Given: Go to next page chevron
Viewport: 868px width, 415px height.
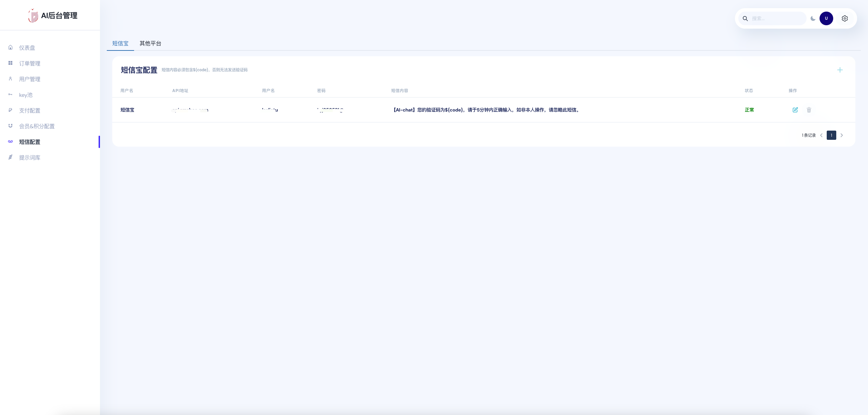Looking at the screenshot, I should (x=842, y=135).
